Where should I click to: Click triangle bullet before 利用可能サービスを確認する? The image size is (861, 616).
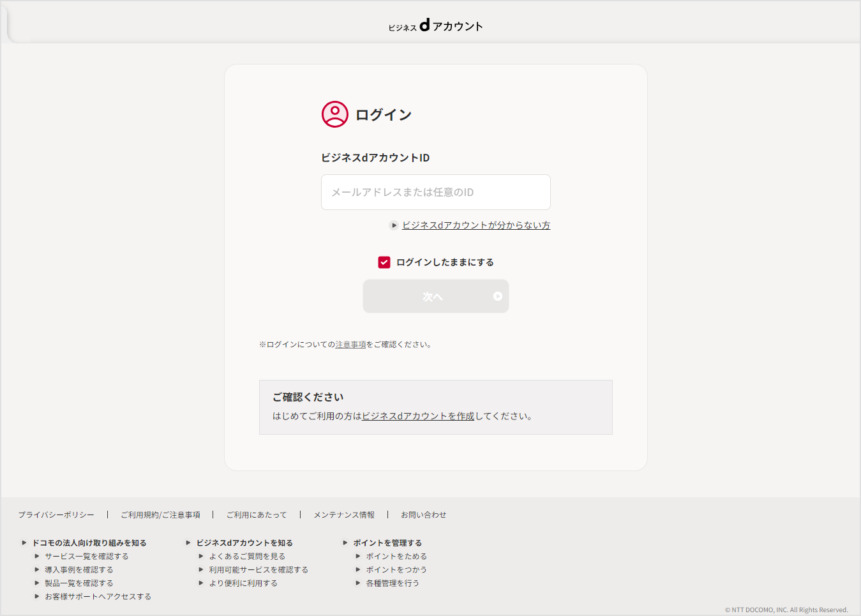(201, 570)
